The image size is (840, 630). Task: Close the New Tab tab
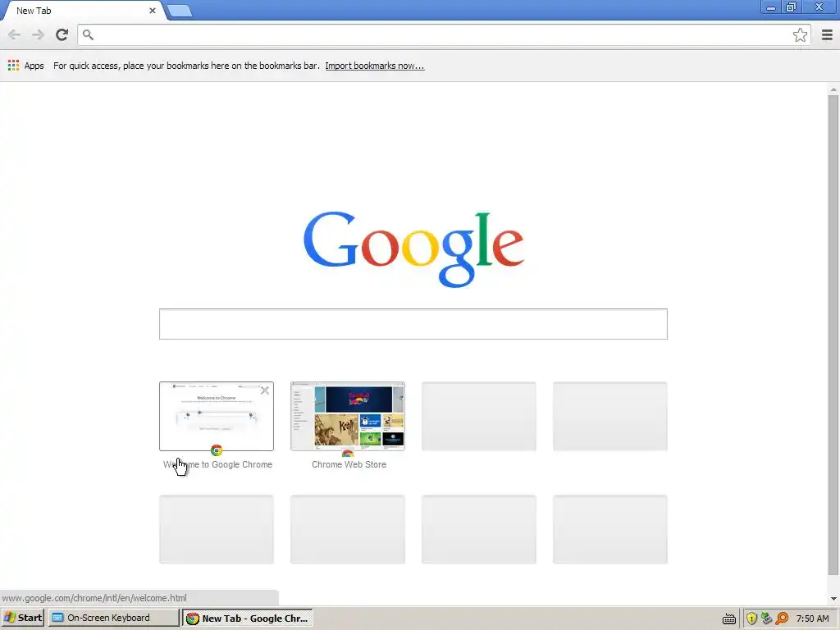click(152, 10)
